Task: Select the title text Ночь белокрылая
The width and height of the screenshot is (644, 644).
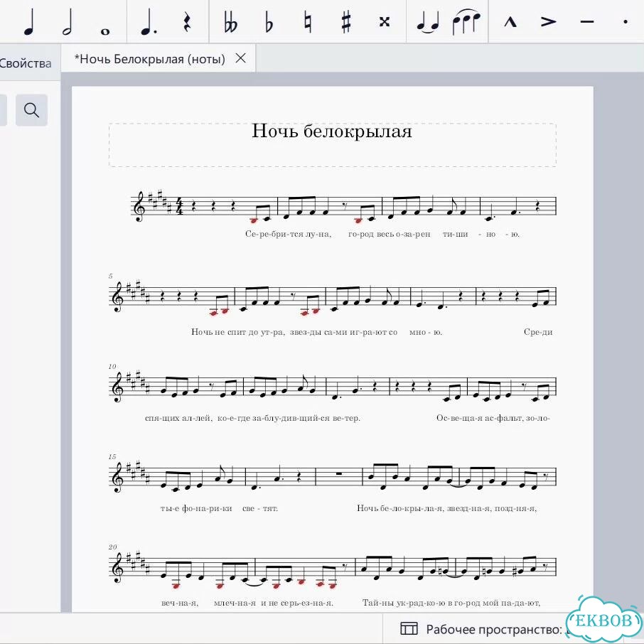Action: 332,132
